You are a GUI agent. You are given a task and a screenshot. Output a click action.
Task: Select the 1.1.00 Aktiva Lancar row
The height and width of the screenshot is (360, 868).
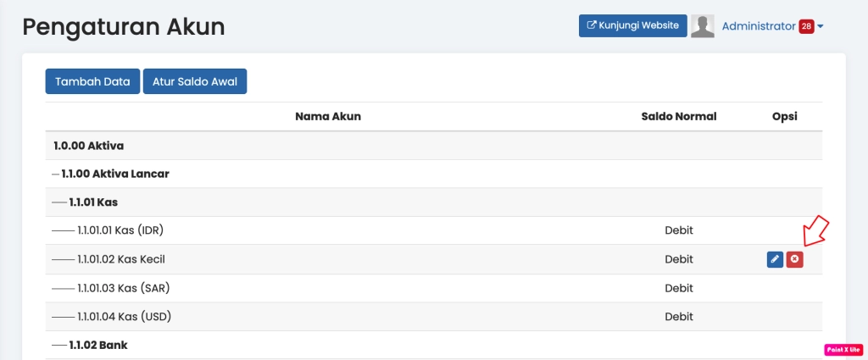pos(115,174)
